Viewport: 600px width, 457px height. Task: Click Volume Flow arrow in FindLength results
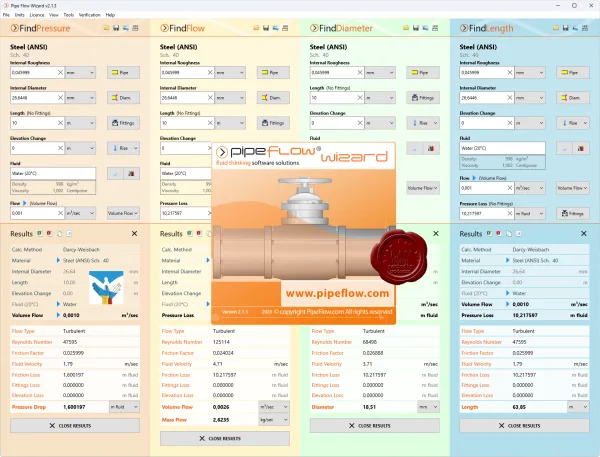(x=507, y=304)
